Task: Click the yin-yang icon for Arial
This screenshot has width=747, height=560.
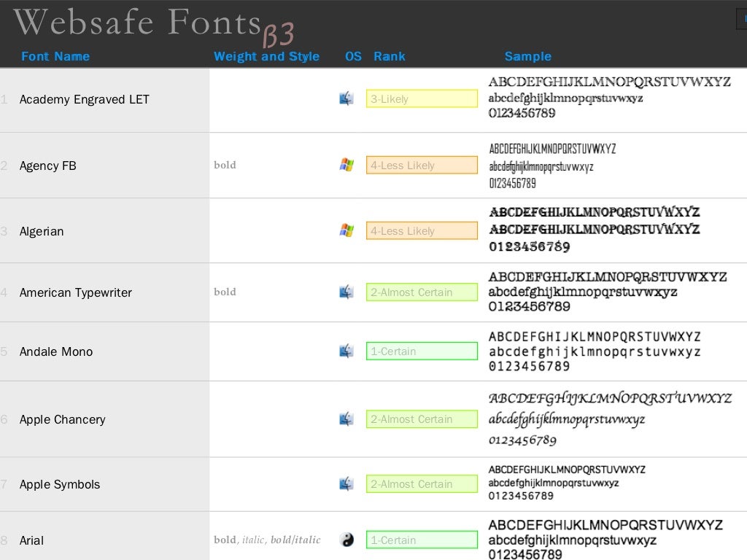Action: pyautogui.click(x=347, y=540)
